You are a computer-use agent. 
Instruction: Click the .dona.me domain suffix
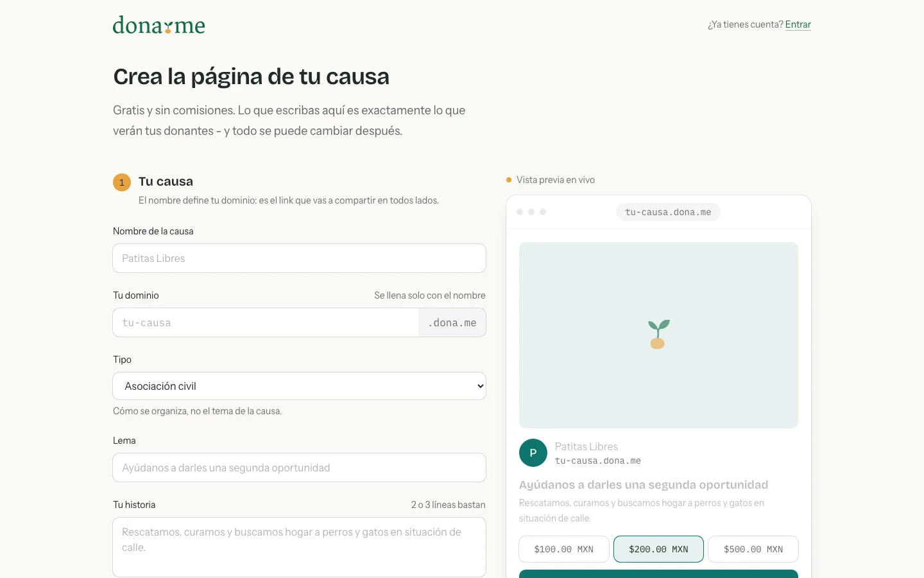point(452,322)
